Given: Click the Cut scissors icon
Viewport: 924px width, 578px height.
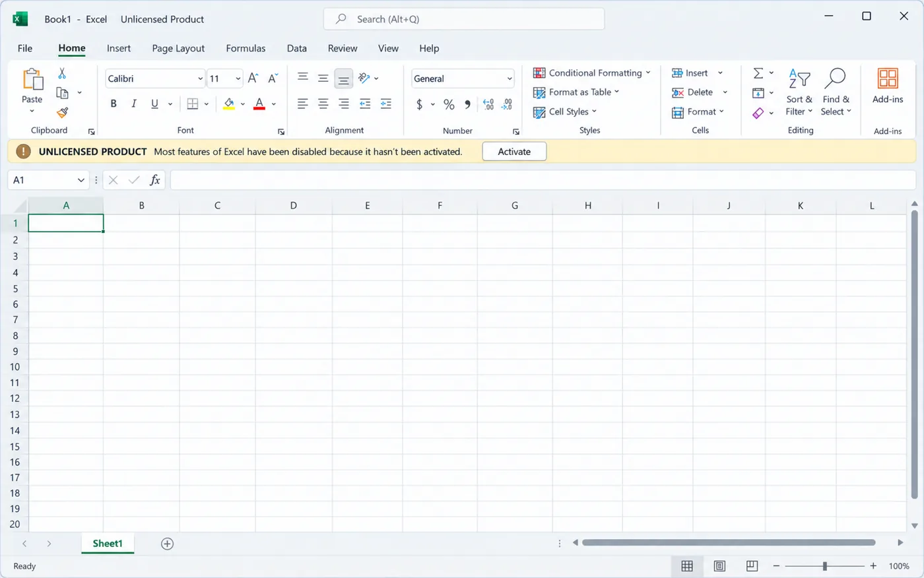Looking at the screenshot, I should pos(62,73).
